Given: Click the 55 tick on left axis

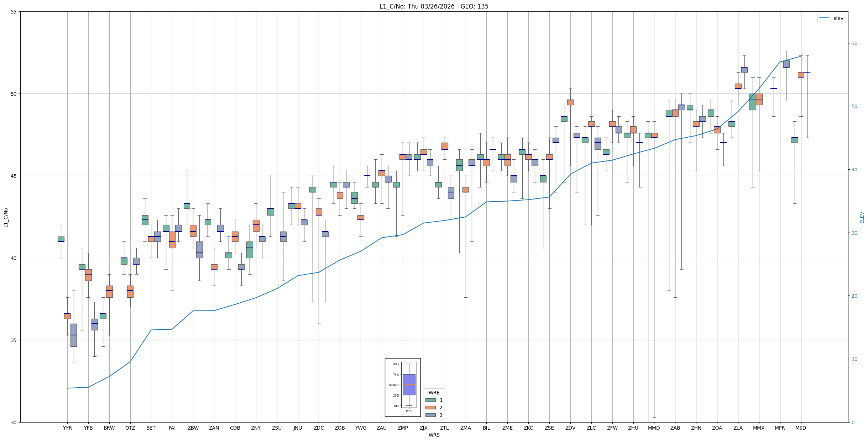Looking at the screenshot, I should (x=14, y=12).
